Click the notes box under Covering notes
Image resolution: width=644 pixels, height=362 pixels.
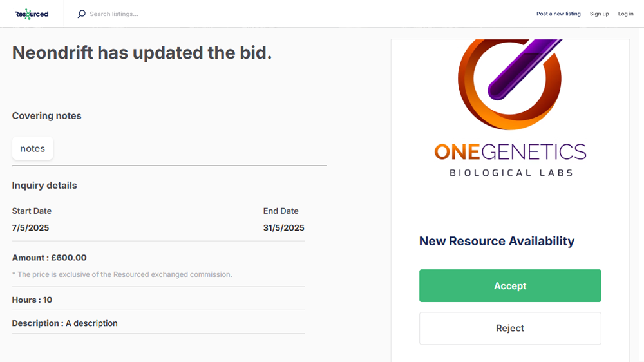[33, 149]
